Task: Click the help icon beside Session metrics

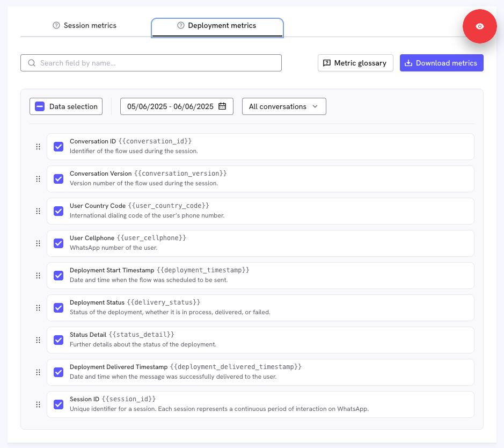Action: (x=56, y=25)
